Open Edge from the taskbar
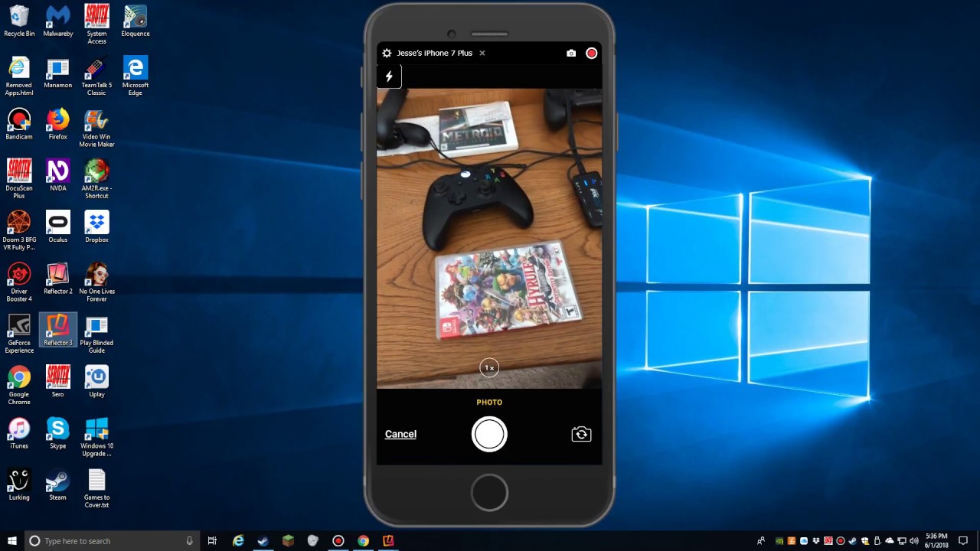Screen dimensions: 980x551 239,540
